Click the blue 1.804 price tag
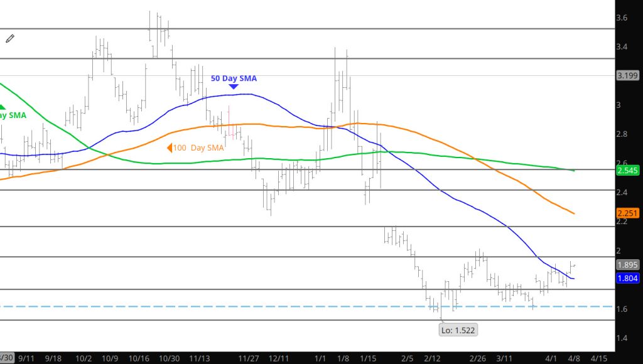This screenshot has width=643, height=364. click(628, 279)
